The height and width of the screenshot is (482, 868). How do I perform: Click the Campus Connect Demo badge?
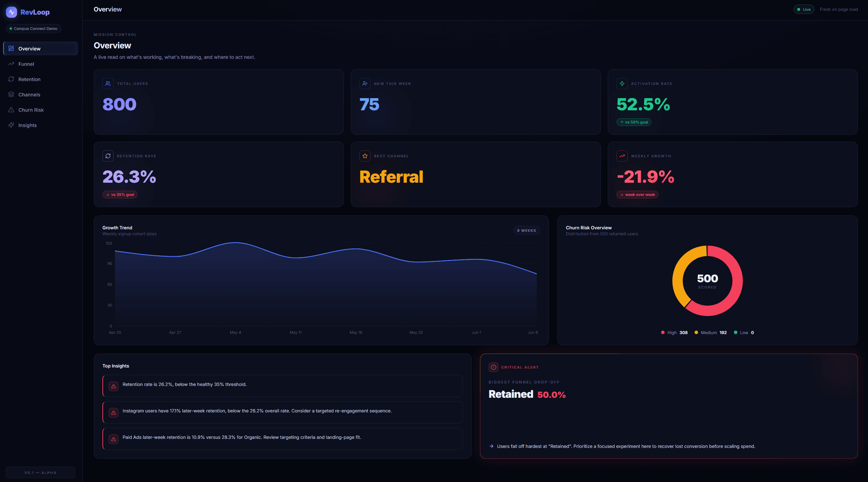coord(33,29)
